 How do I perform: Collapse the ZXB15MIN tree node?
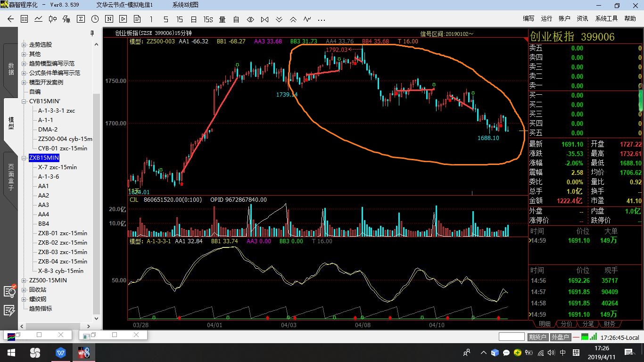tap(24, 158)
